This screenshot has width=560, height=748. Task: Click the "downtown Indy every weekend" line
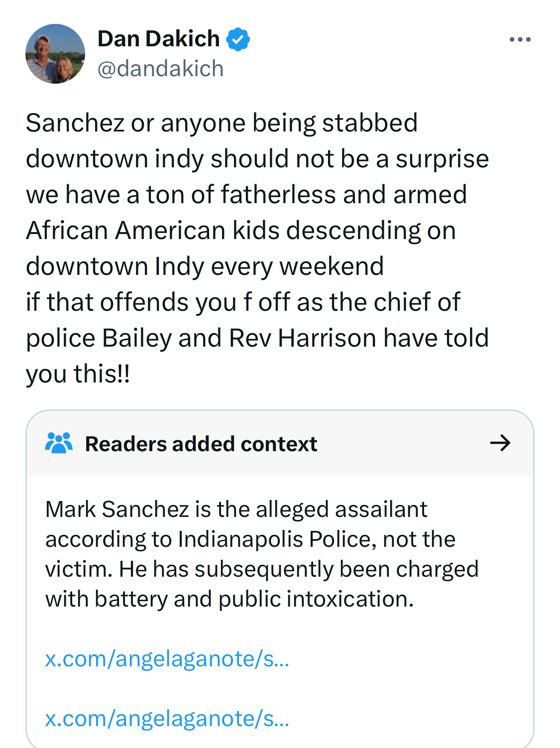(205, 266)
